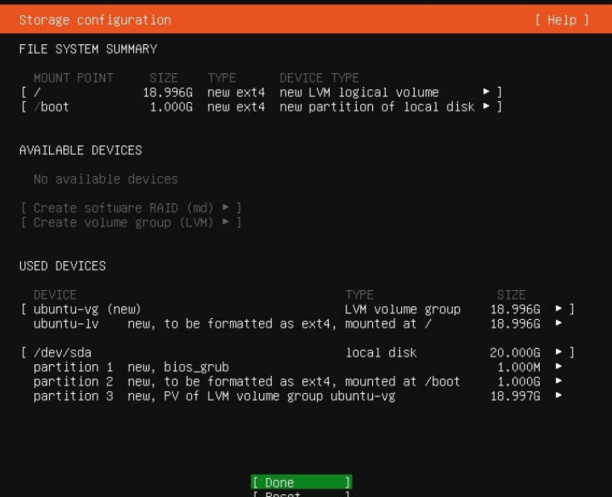Select the Reset button

301,494
